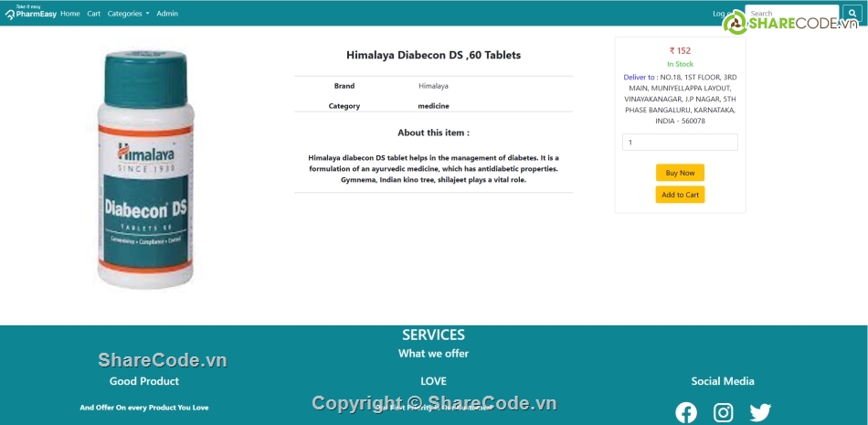This screenshot has height=425, width=868.
Task: Open the Facebook social media icon
Action: coord(685,412)
